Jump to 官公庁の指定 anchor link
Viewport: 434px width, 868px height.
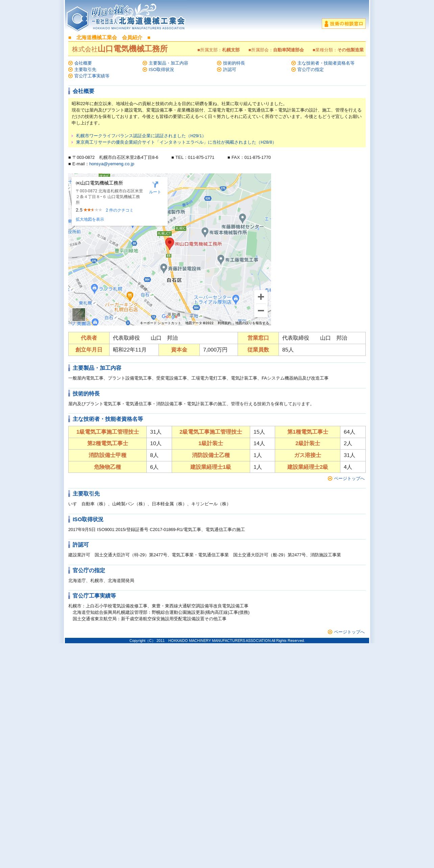coord(310,70)
